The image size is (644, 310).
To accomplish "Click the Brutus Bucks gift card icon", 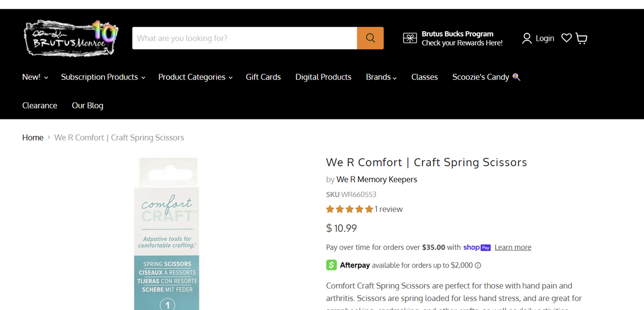I will pos(410,38).
